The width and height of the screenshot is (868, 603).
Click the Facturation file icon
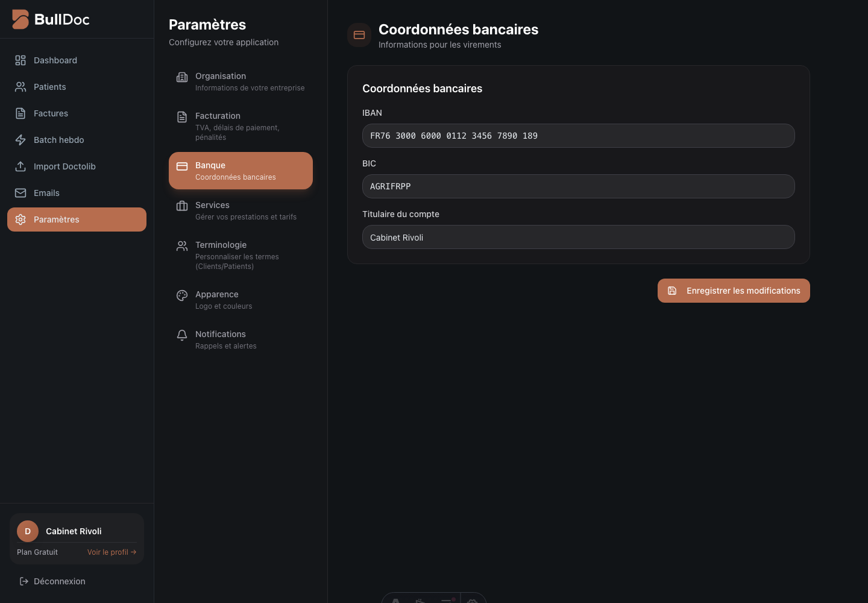[x=182, y=117]
